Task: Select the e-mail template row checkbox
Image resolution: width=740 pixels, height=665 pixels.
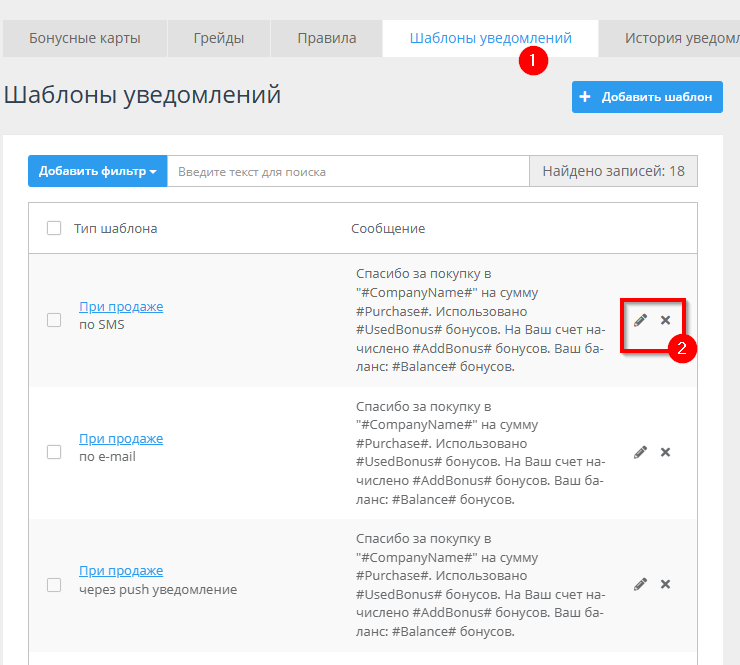Action: (54, 452)
